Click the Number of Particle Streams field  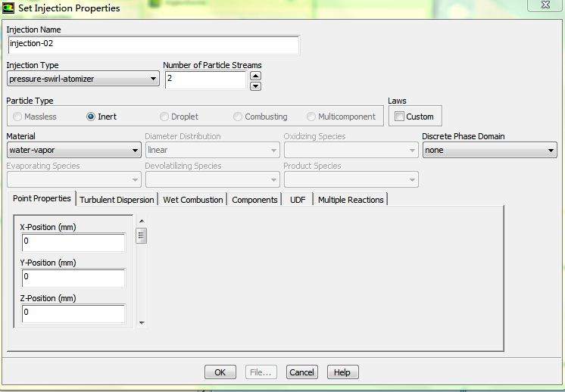206,80
